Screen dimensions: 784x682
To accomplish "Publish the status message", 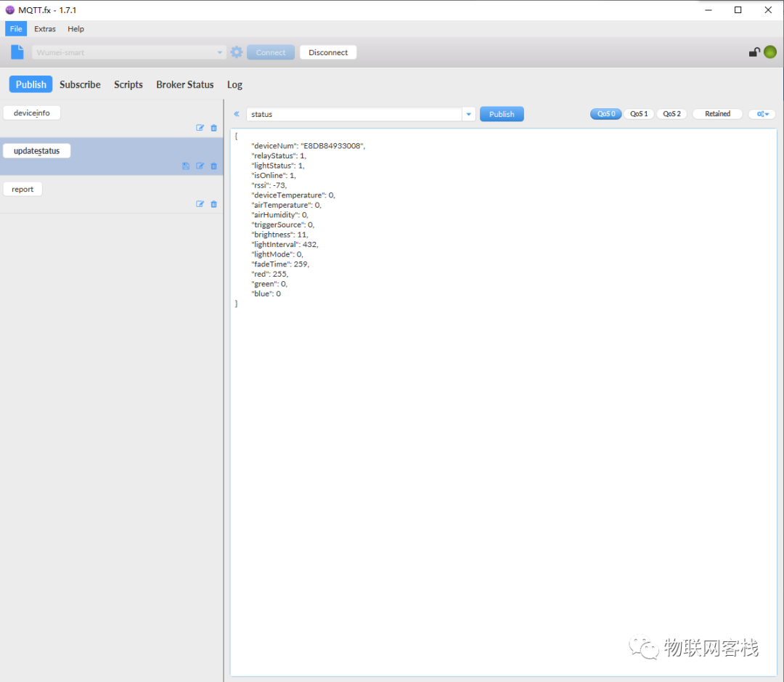I will tap(502, 114).
